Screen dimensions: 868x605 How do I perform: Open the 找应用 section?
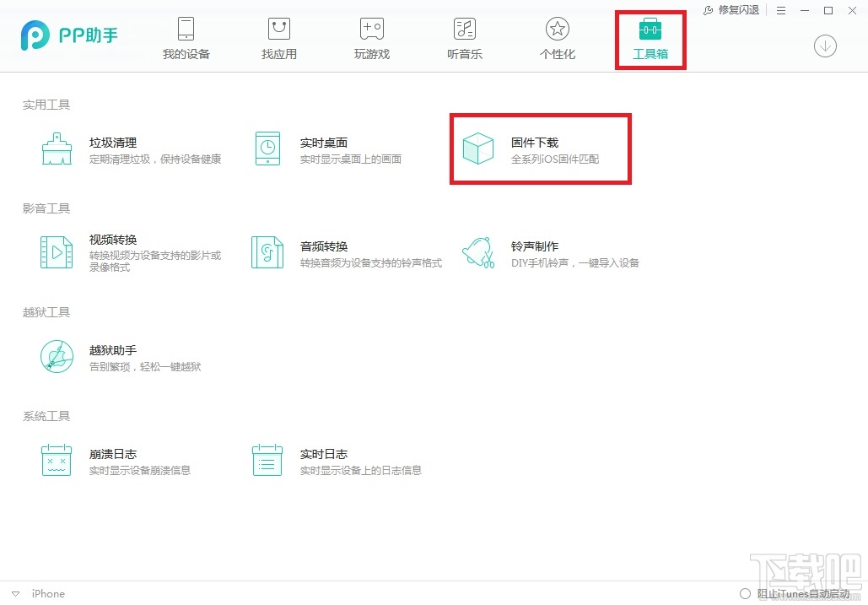[x=278, y=38]
